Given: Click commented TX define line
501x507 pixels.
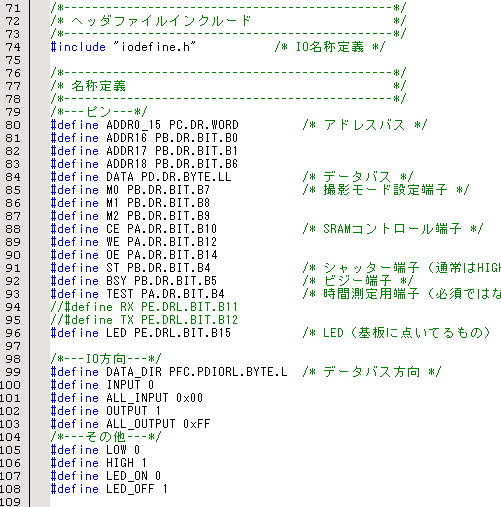Looking at the screenshot, I should 144,320.
